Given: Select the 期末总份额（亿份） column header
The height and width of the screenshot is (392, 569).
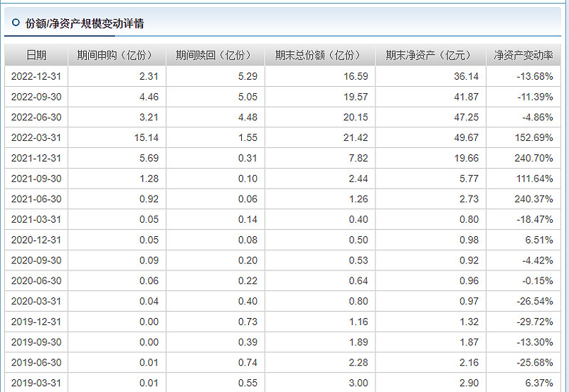Looking at the screenshot, I should coord(320,55).
